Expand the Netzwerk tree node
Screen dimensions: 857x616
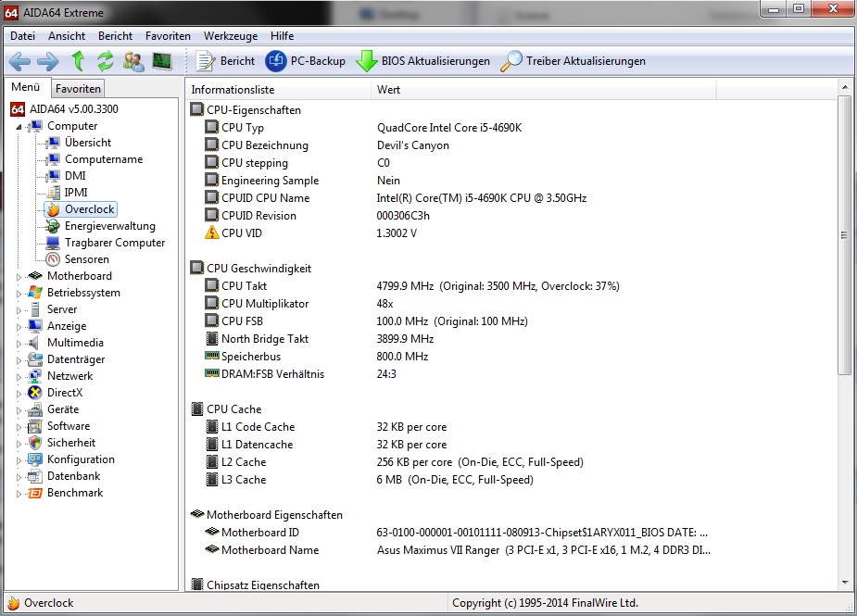click(19, 377)
